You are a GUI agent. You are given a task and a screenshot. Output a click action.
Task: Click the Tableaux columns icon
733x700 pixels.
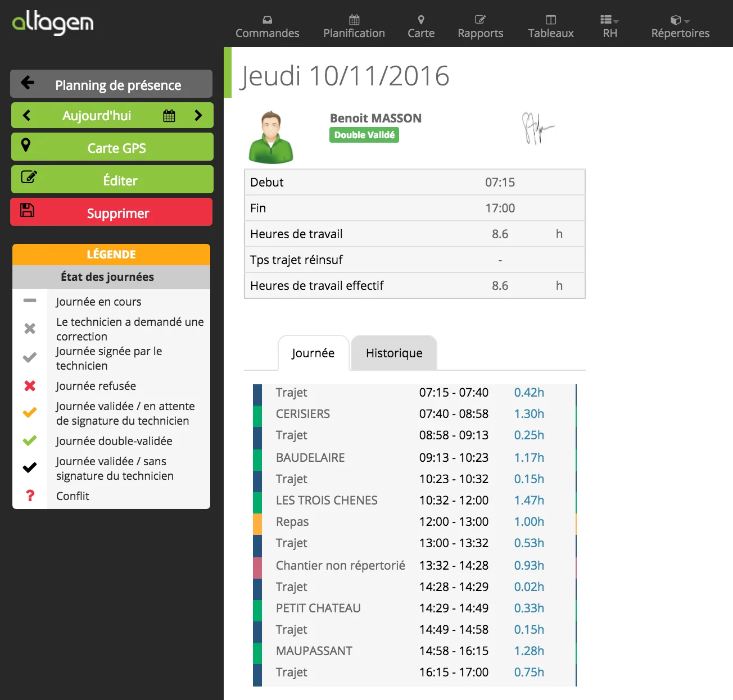551,20
